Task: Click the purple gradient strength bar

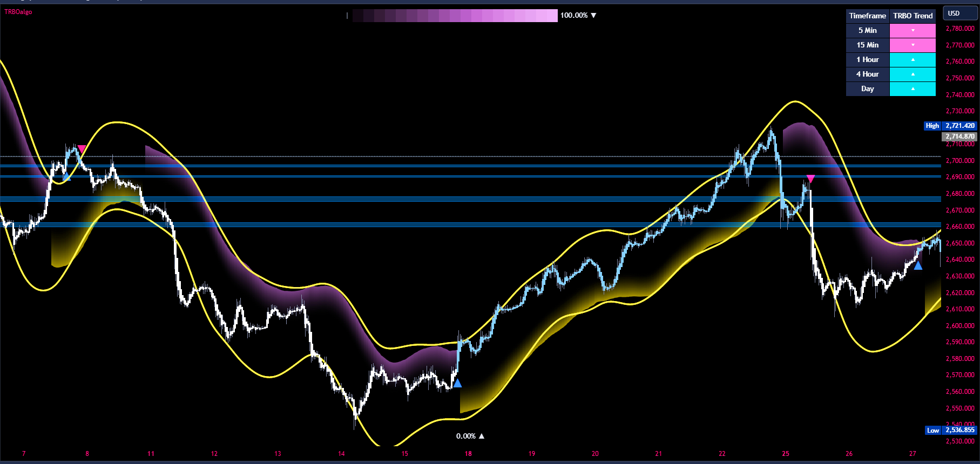Action: (455, 15)
